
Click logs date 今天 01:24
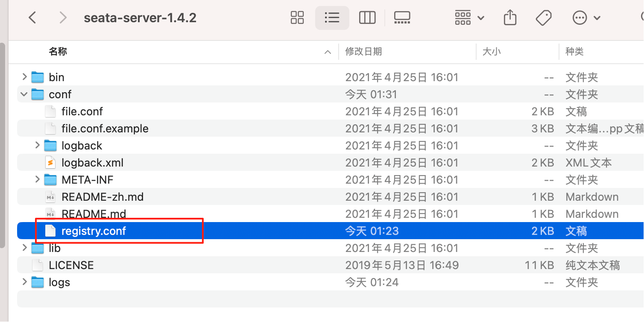coord(372,282)
